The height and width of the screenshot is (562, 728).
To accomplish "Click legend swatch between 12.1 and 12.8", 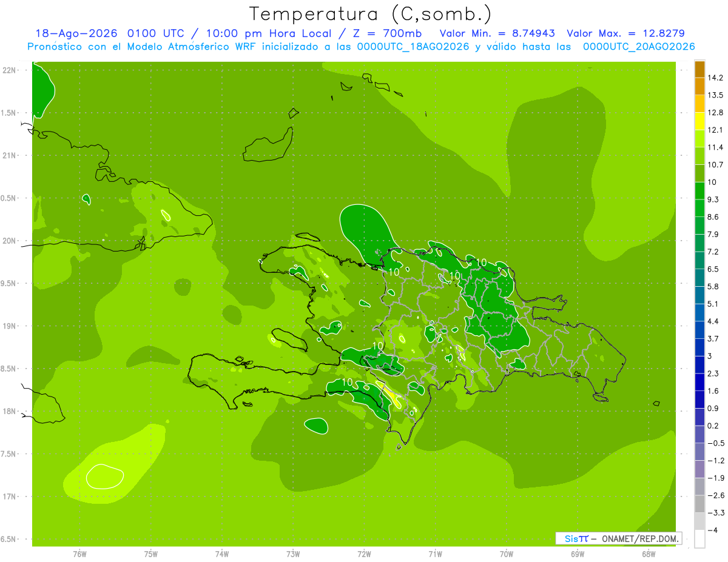I will pos(699,121).
